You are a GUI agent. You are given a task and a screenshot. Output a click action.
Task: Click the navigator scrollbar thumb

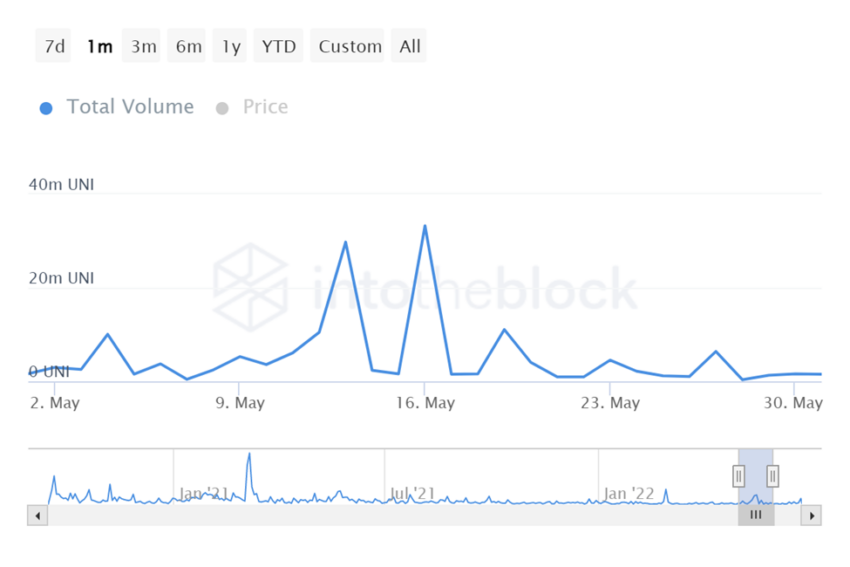click(756, 516)
